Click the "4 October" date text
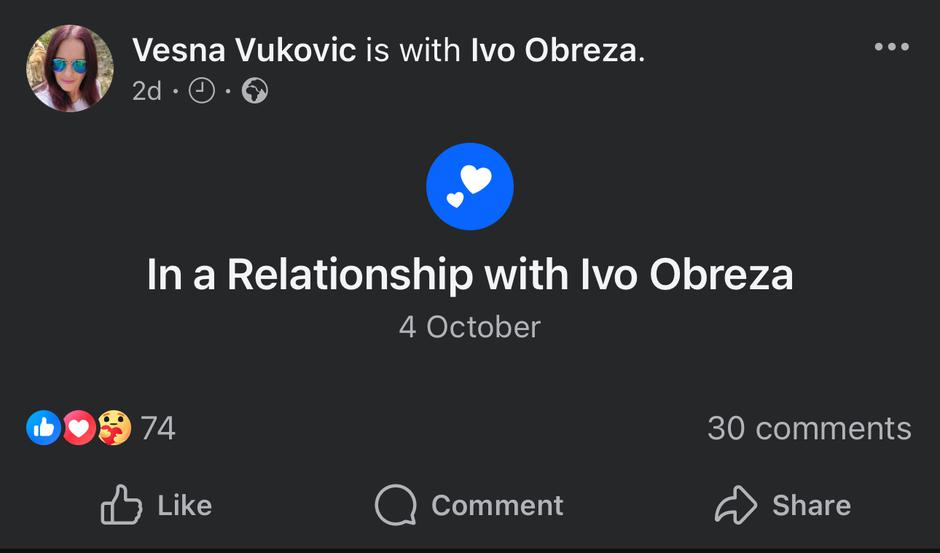This screenshot has width=940, height=553. pyautogui.click(x=469, y=327)
